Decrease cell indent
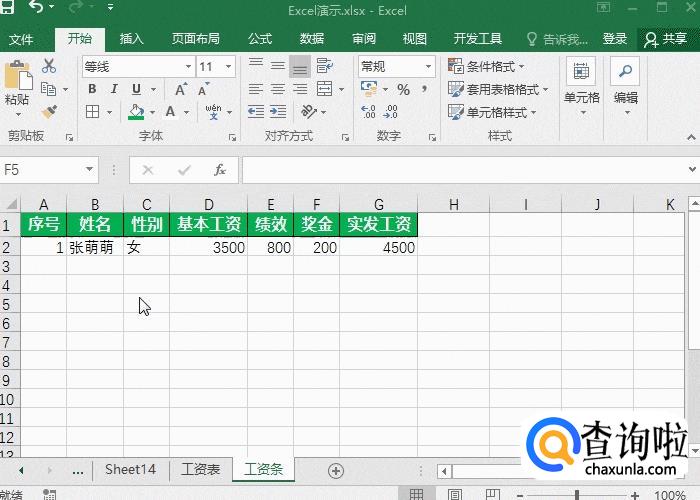700x500 pixels. point(256,112)
